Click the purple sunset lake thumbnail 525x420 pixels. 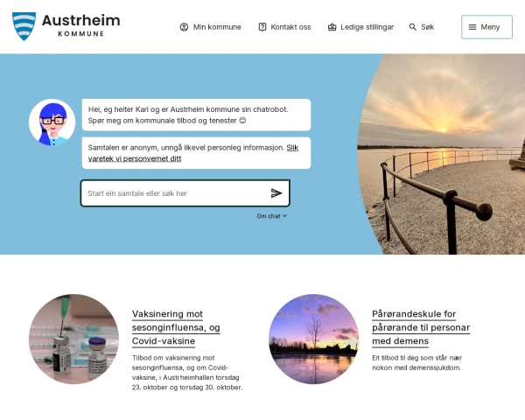pos(313,339)
